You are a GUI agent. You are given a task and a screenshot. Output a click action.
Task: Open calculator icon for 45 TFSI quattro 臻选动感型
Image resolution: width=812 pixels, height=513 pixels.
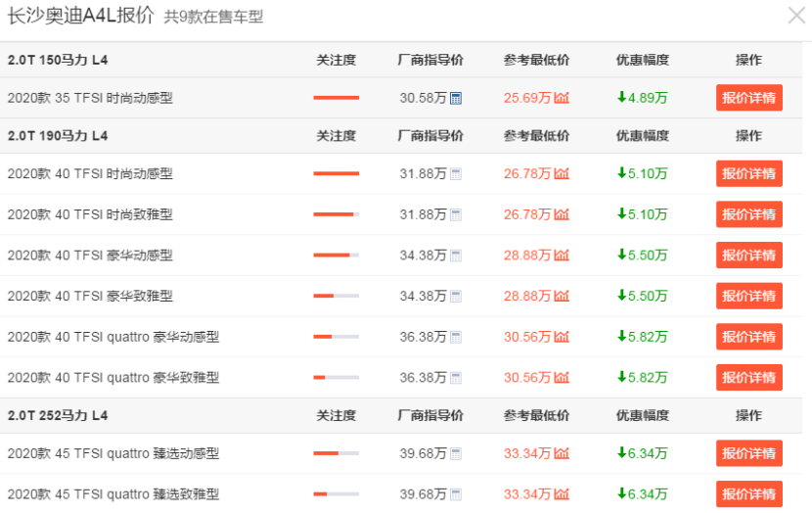pyautogui.click(x=456, y=454)
